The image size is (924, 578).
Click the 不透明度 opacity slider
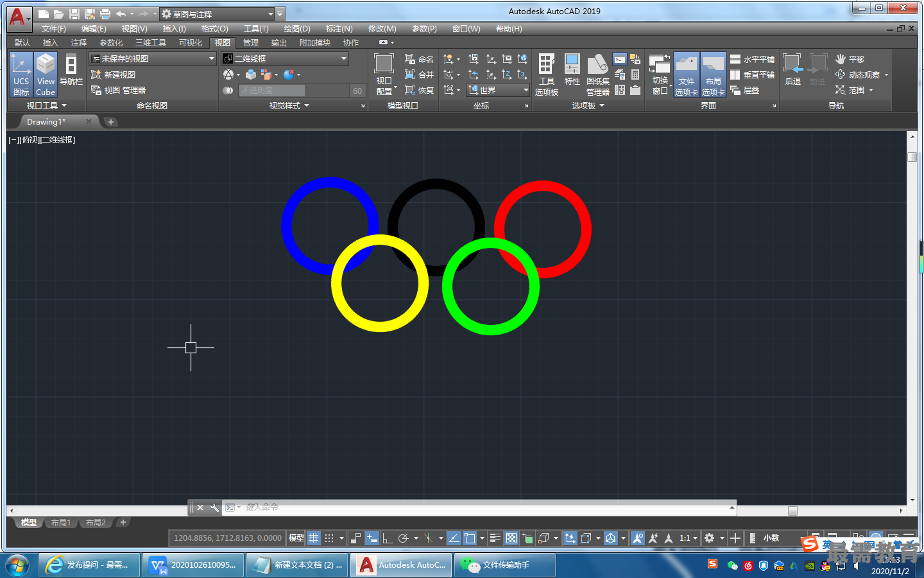(294, 91)
